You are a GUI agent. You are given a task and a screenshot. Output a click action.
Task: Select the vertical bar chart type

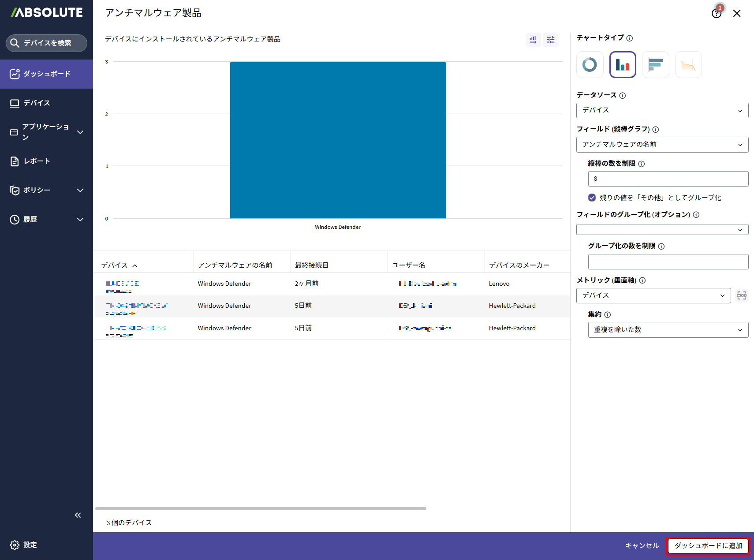623,65
